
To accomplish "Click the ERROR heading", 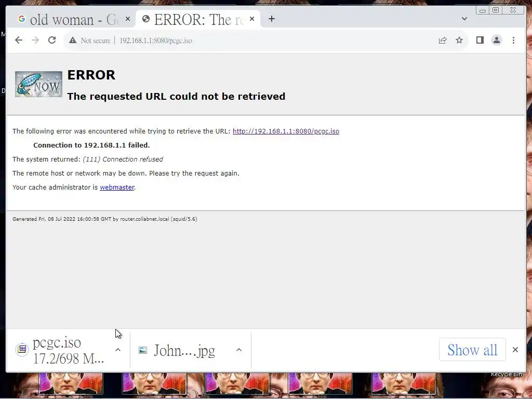I will pos(91,75).
